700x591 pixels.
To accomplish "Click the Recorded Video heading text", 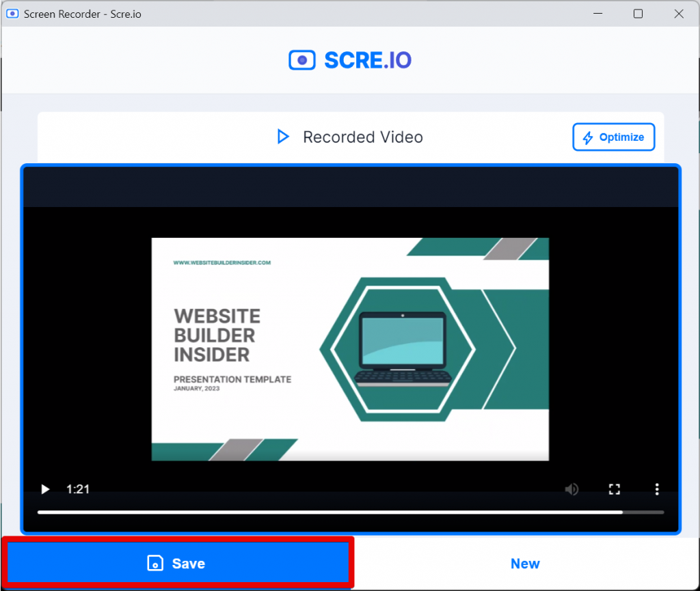I will pyautogui.click(x=363, y=137).
